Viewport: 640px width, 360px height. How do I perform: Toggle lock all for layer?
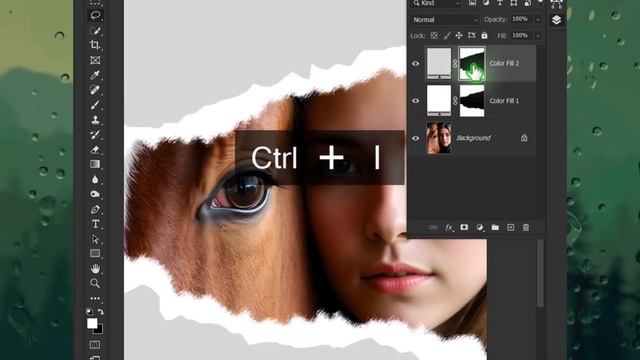[x=484, y=36]
